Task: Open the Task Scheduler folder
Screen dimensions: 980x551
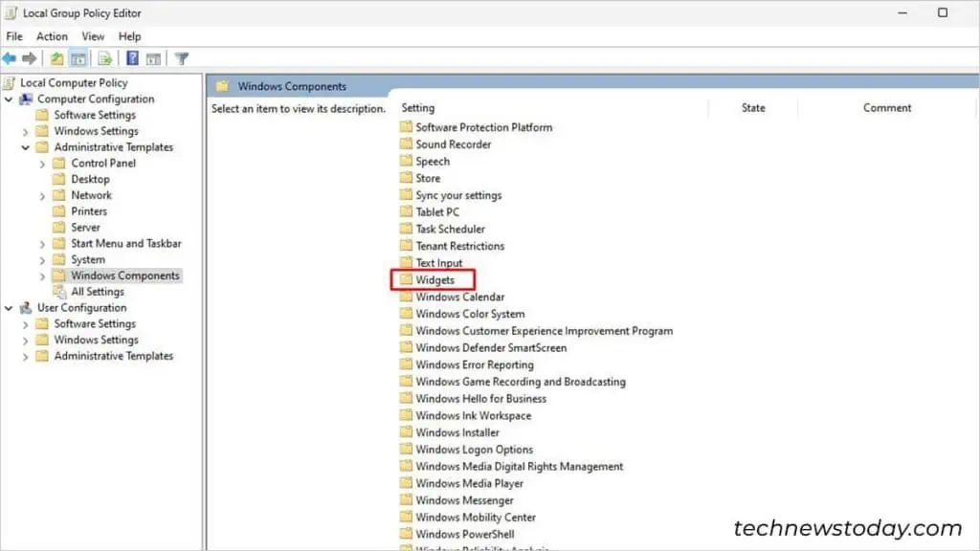Action: coord(446,229)
